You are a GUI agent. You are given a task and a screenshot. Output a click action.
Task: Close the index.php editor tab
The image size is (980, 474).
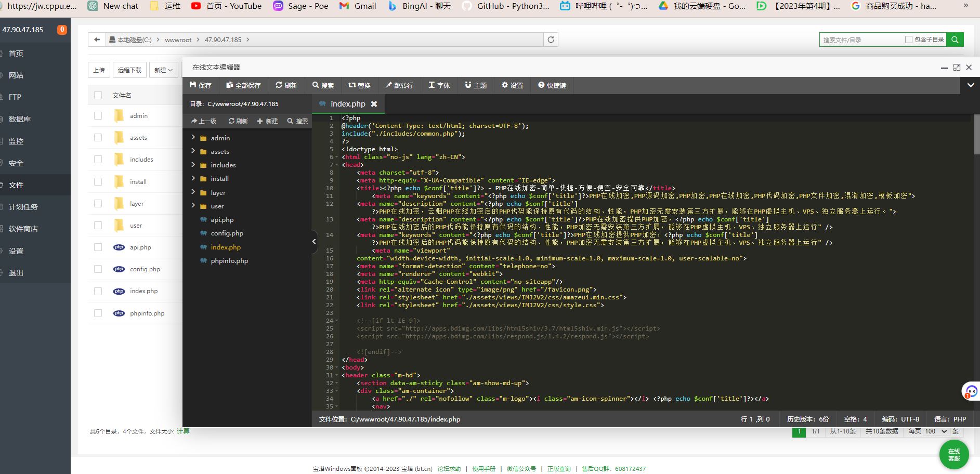point(374,104)
